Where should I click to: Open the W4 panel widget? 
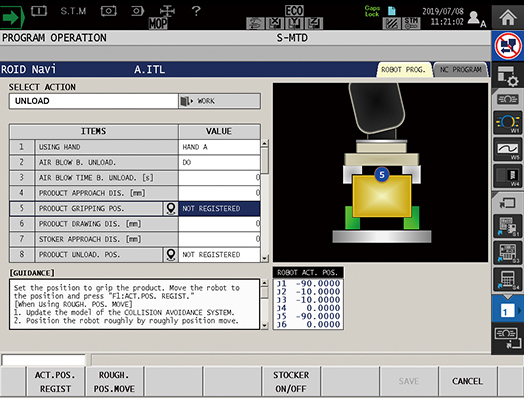508,176
